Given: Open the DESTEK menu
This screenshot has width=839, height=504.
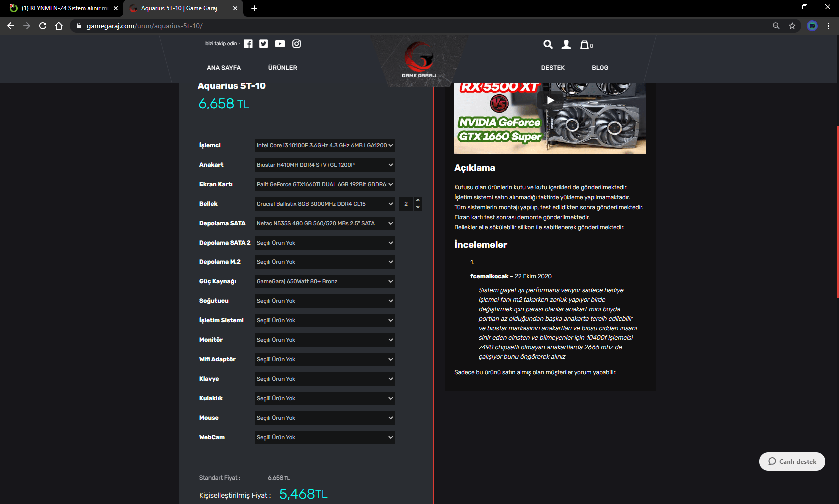Looking at the screenshot, I should pyautogui.click(x=553, y=68).
